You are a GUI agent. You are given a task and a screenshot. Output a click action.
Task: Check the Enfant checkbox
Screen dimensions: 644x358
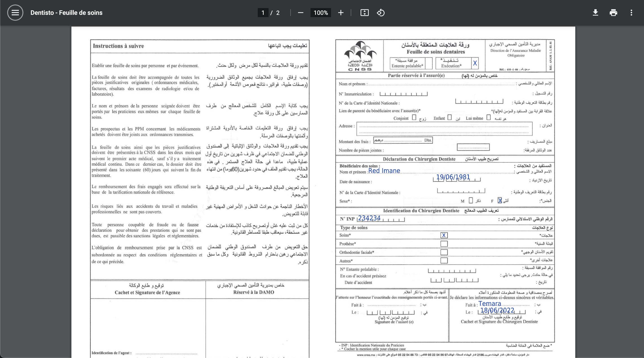450,117
